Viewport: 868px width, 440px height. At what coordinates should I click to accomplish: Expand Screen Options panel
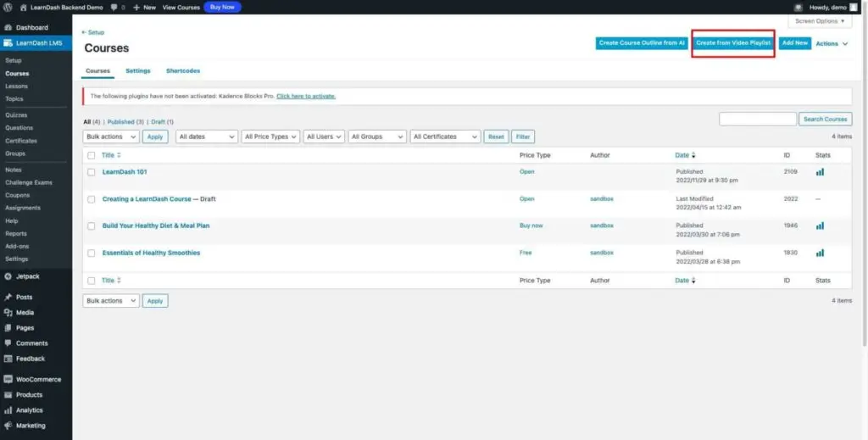(x=820, y=21)
